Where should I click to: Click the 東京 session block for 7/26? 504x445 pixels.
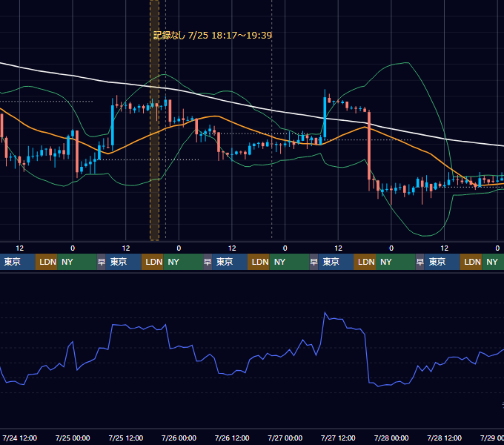point(231,262)
